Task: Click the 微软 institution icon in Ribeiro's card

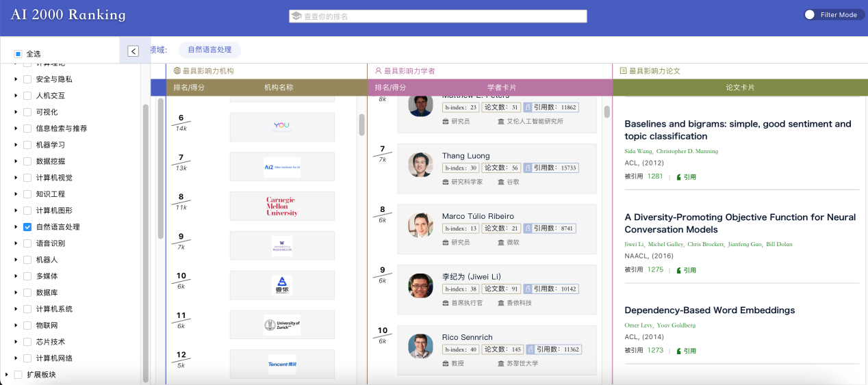Action: [501, 243]
